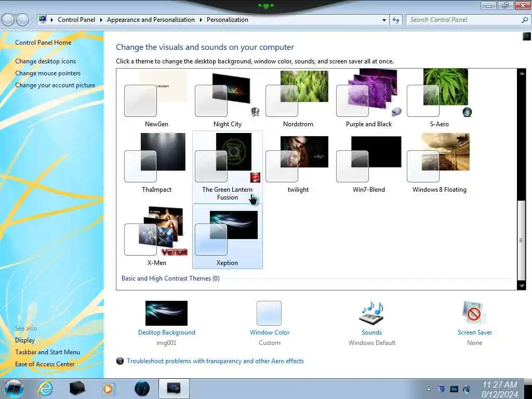Expand arrow after Control Panel breadcrumb
The width and height of the screenshot is (532, 399).
[x=101, y=20]
